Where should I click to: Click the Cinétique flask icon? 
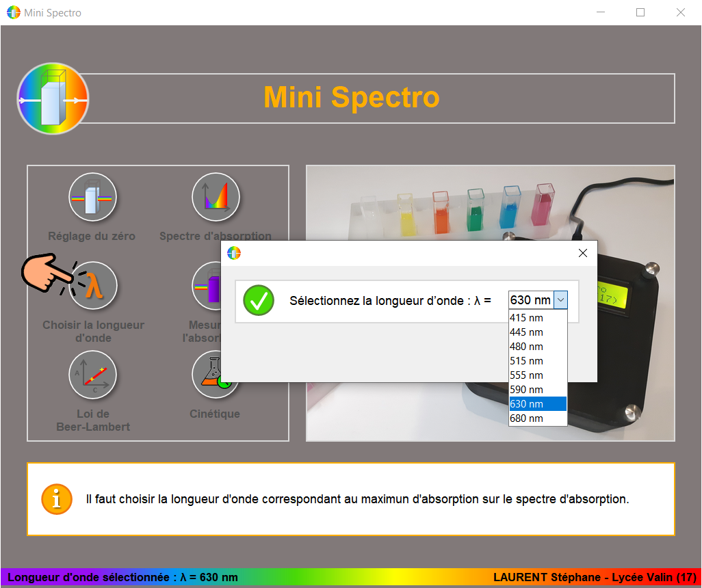coord(213,375)
